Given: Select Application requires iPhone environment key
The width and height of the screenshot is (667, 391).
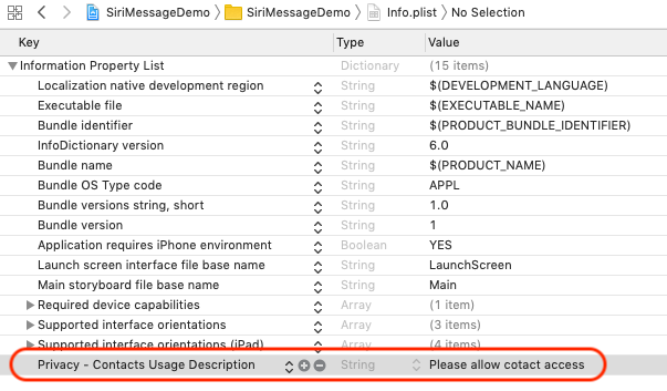Looking at the screenshot, I should click(154, 245).
